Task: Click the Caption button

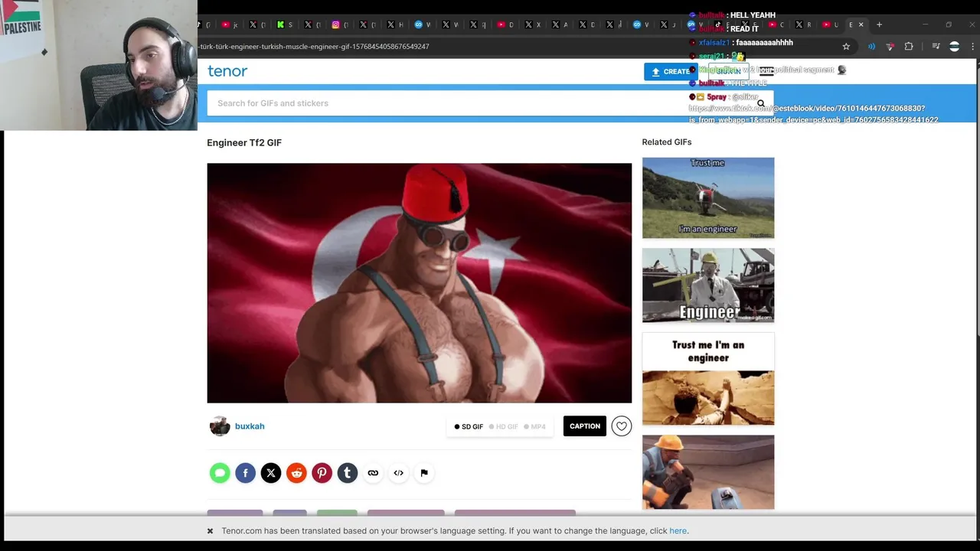Action: pyautogui.click(x=585, y=426)
